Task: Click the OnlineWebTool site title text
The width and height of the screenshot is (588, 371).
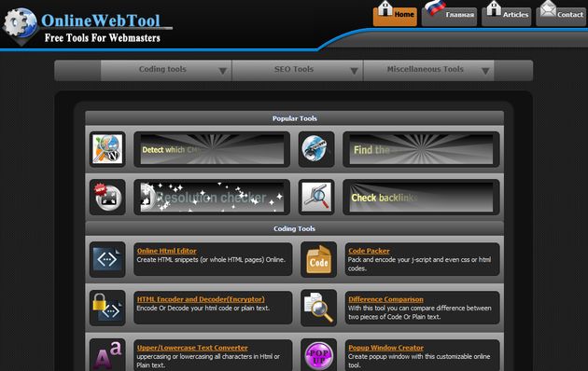Action: (101, 21)
